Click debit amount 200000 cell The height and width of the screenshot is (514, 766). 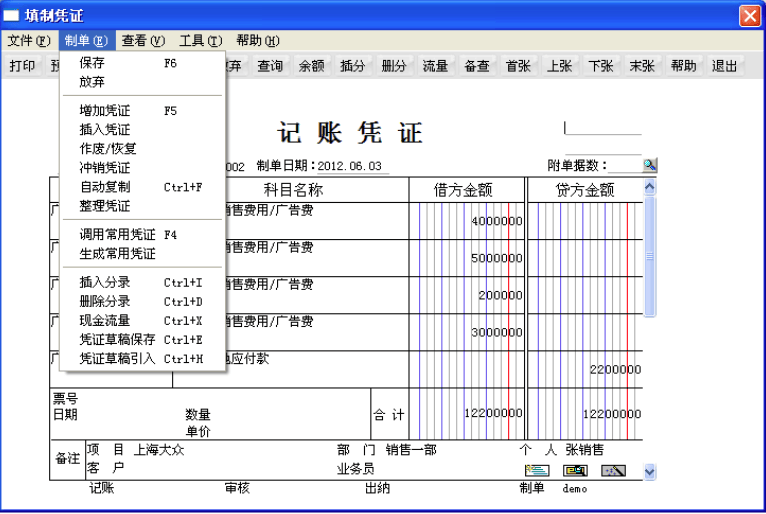tap(467, 295)
